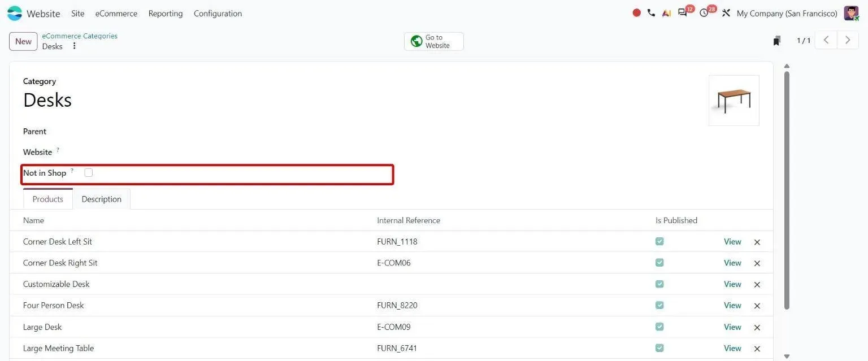This screenshot has width=868, height=361.
Task: Sort by Name column header
Action: tap(33, 220)
